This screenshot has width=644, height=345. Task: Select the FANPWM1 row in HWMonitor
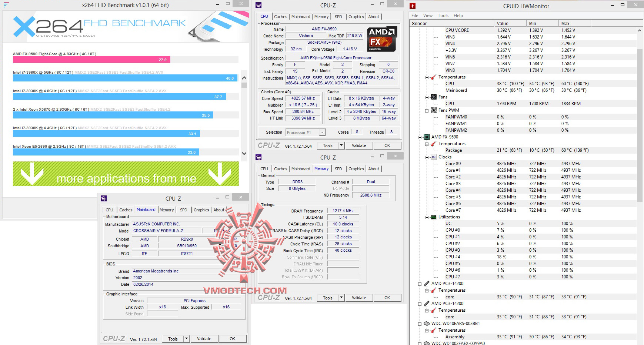click(x=523, y=124)
